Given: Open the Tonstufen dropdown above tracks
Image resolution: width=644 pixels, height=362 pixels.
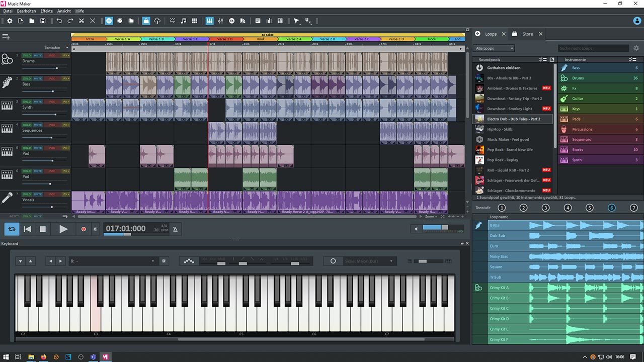Looking at the screenshot, I should (56, 48).
